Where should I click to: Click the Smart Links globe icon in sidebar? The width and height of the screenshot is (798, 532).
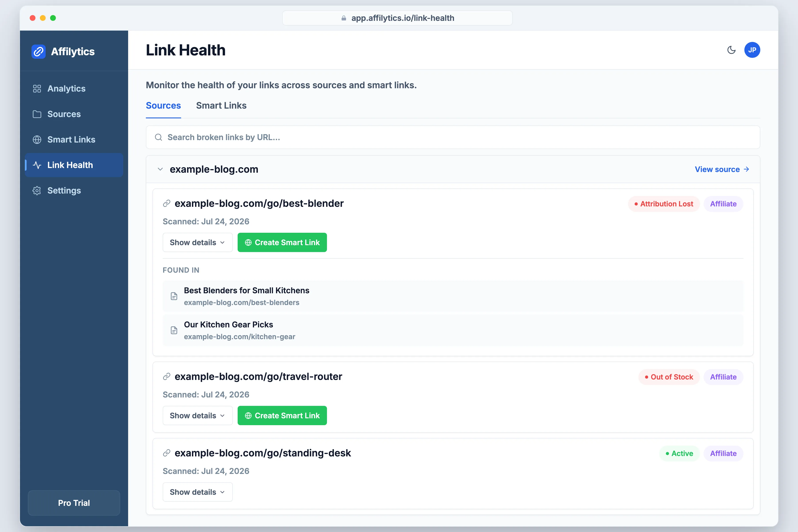37,139
